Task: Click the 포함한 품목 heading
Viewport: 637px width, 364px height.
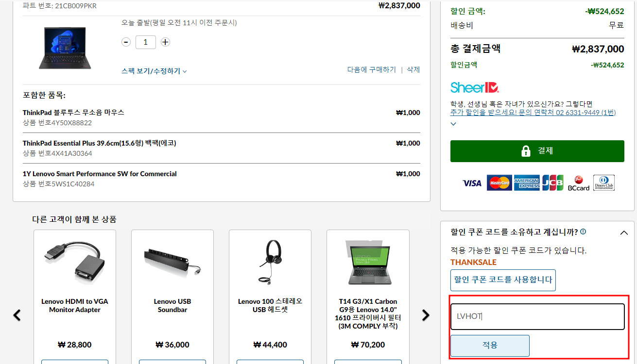Action: point(44,95)
